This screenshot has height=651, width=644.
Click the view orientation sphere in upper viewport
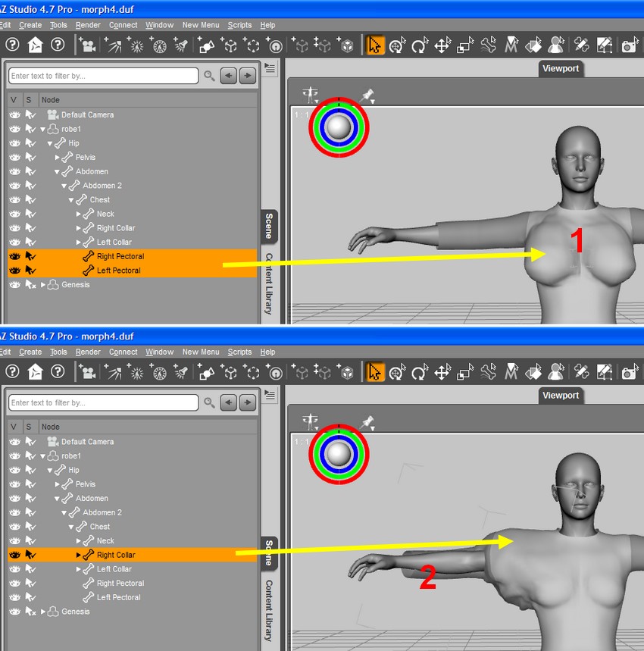[339, 127]
